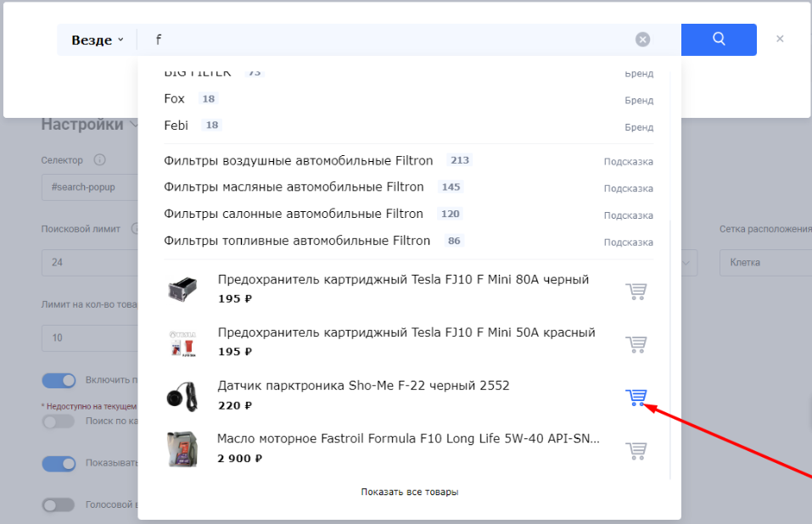Close the search popup with the X
This screenshot has height=524, width=812.
(x=780, y=39)
